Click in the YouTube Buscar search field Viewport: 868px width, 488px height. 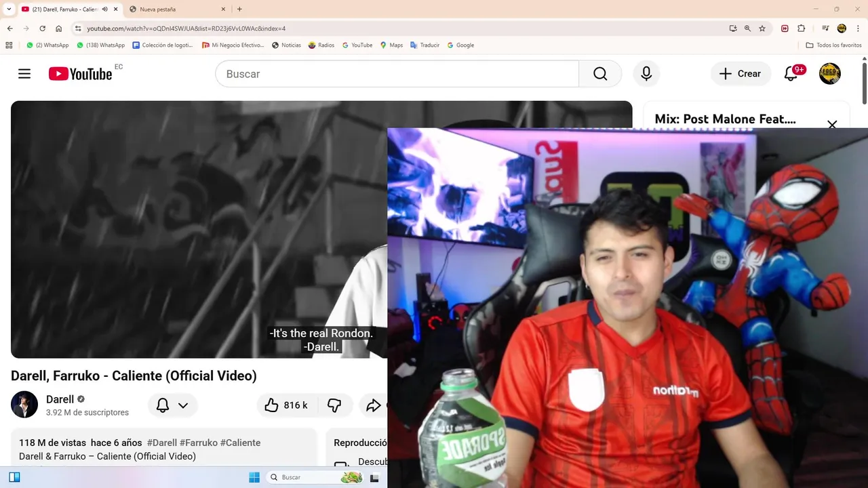click(397, 74)
